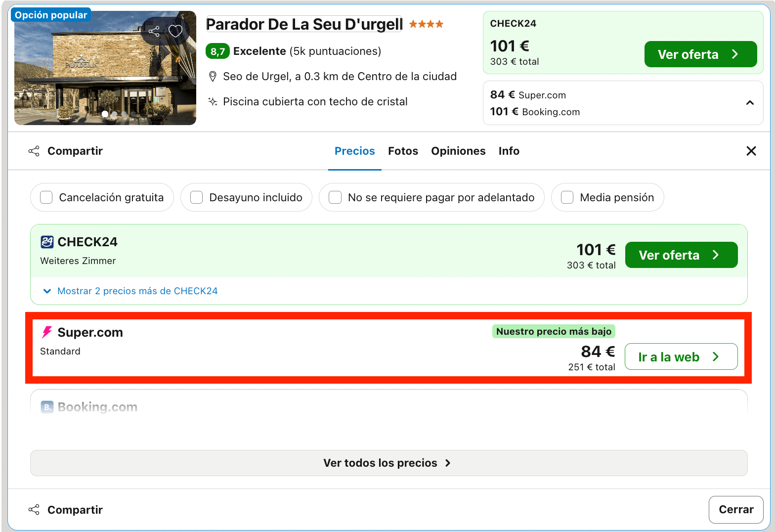Collapse the other prices list with up chevron
The height and width of the screenshot is (532, 775).
point(750,103)
